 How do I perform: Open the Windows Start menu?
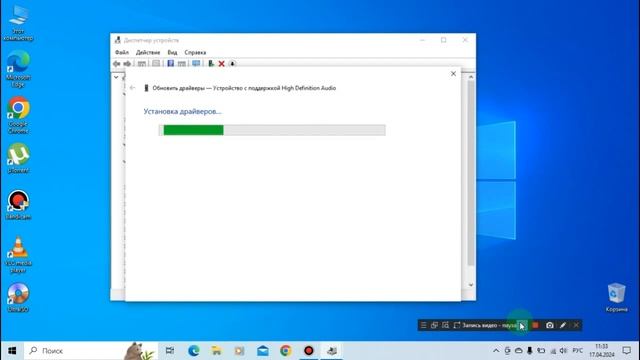click(x=12, y=351)
